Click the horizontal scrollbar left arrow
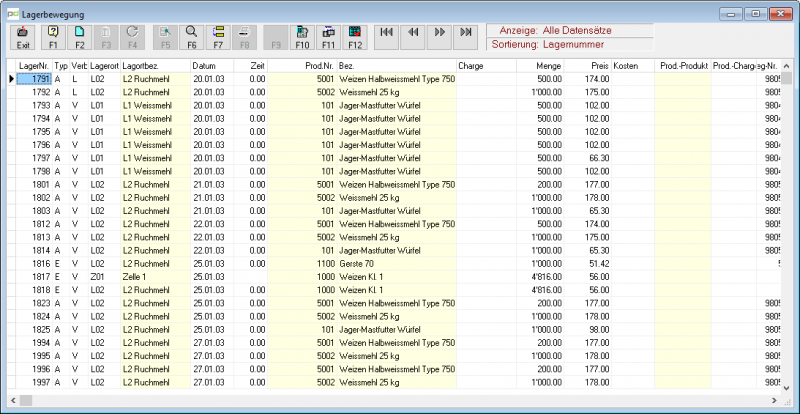Screen dimensions: 800x414 click(x=13, y=400)
